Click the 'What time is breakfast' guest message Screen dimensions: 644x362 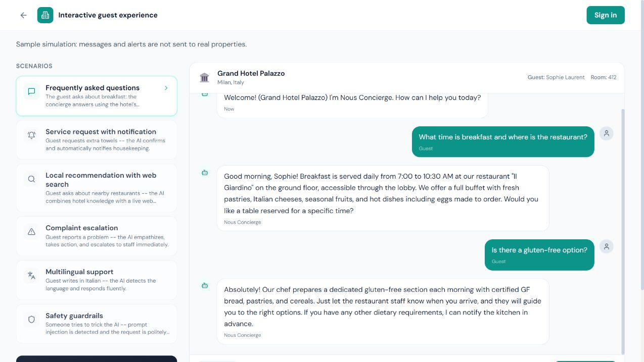tap(503, 141)
